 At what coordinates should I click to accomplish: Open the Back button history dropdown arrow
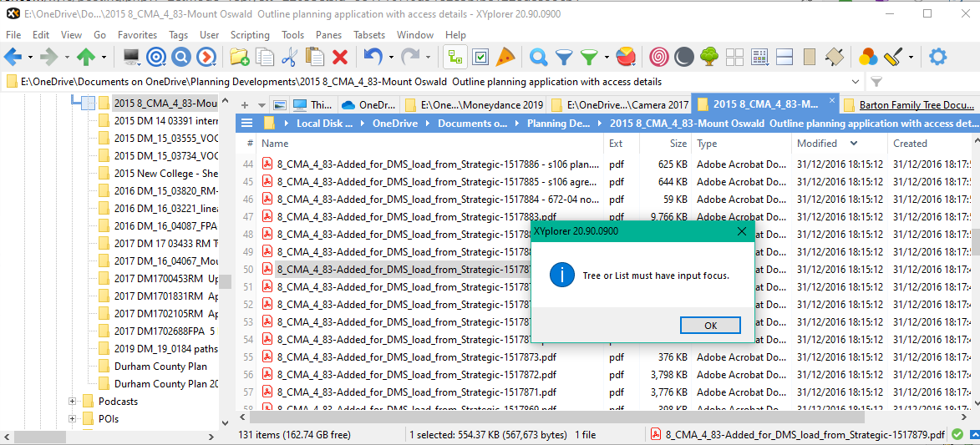(x=31, y=58)
